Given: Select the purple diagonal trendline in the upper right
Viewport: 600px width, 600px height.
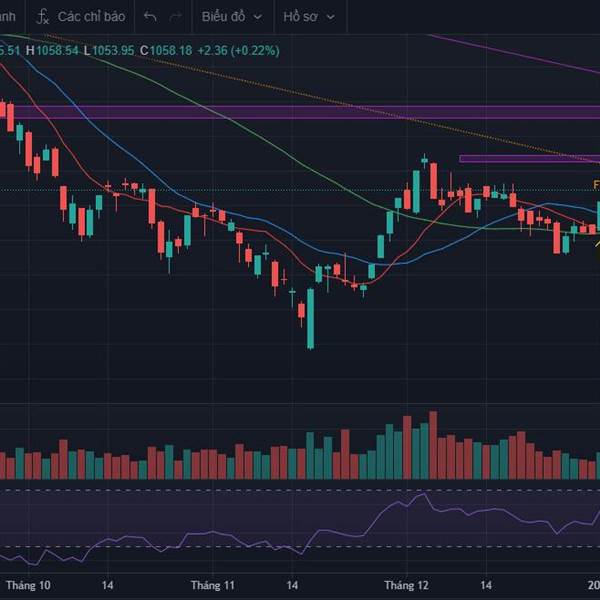Looking at the screenshot, I should pos(515,54).
